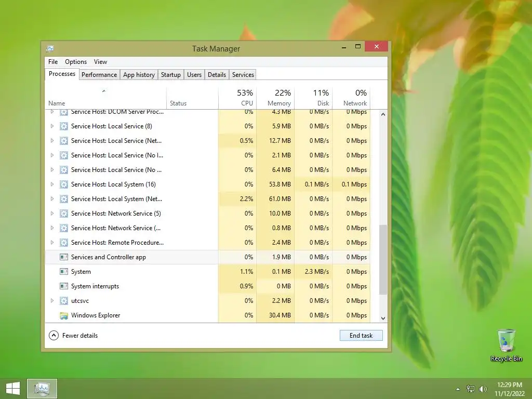Open the Windows Start button
This screenshot has height=399, width=532.
tap(13, 389)
